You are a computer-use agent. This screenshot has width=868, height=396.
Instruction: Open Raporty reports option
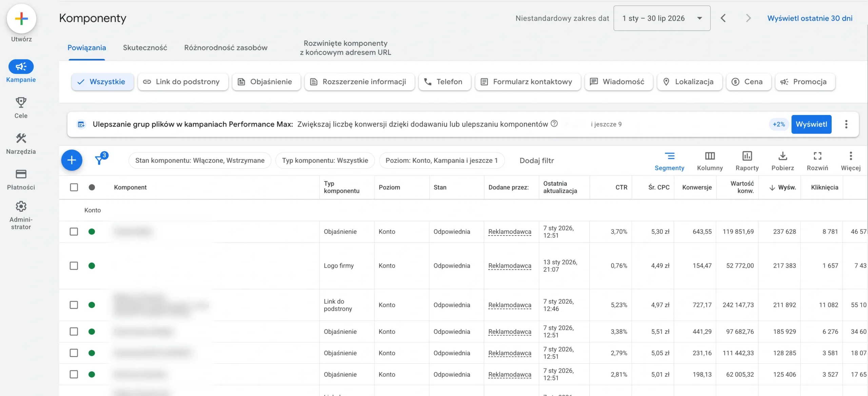747,161
